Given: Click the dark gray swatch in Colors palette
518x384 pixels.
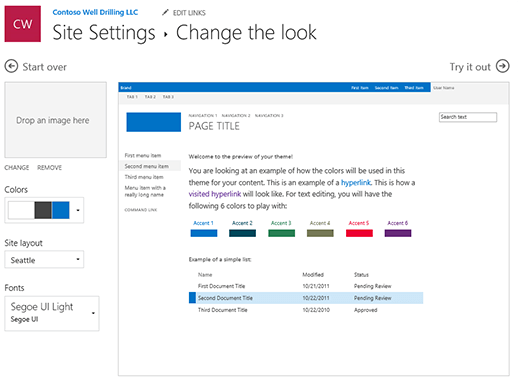Looking at the screenshot, I should click(43, 210).
